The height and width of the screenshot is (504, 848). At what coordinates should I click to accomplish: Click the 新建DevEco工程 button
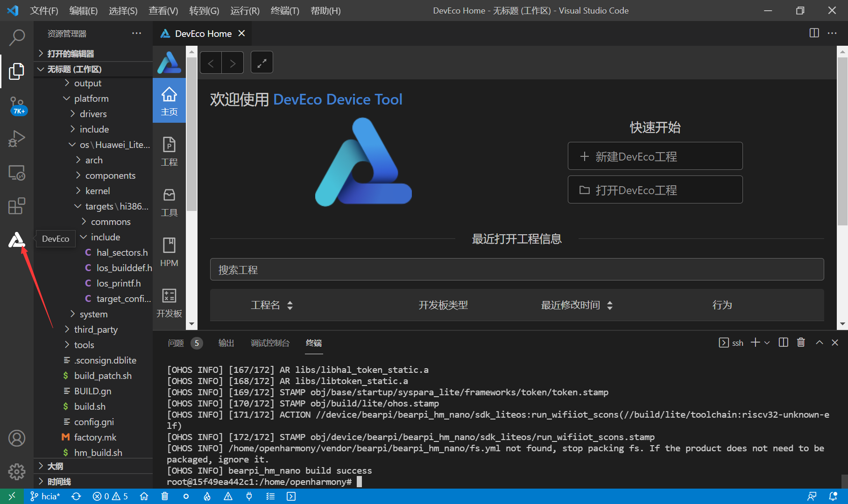coord(655,156)
